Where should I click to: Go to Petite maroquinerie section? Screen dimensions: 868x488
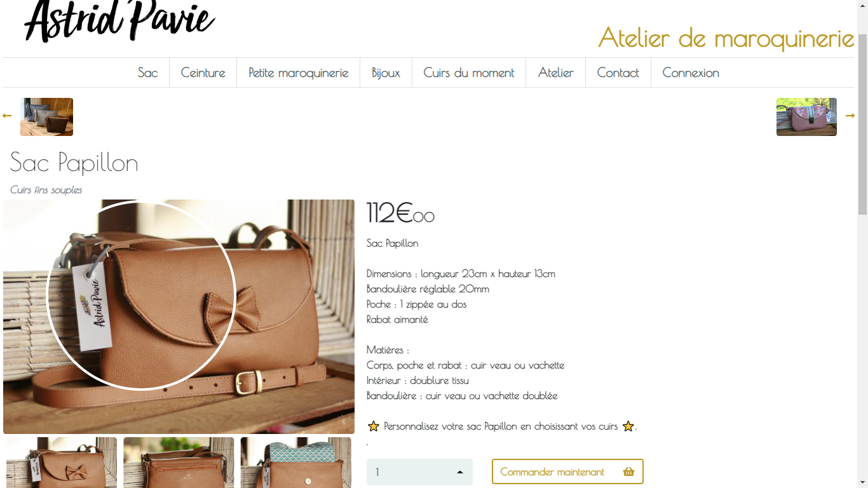click(299, 72)
